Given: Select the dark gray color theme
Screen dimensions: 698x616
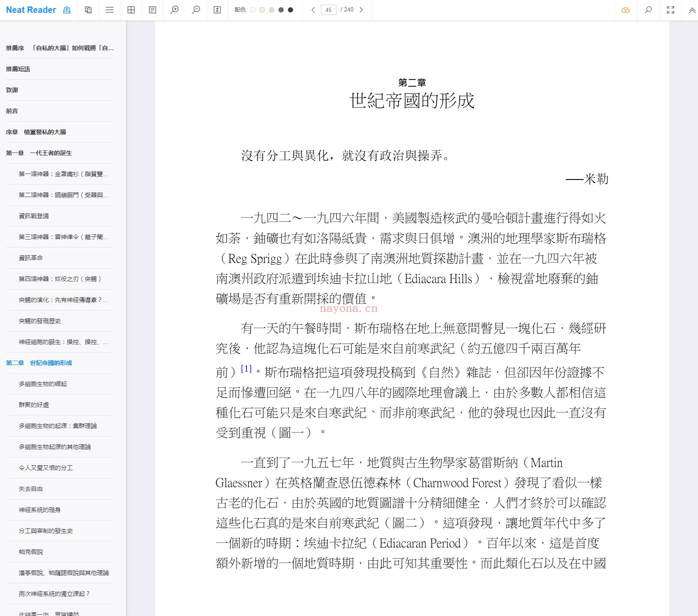Looking at the screenshot, I should 281,10.
